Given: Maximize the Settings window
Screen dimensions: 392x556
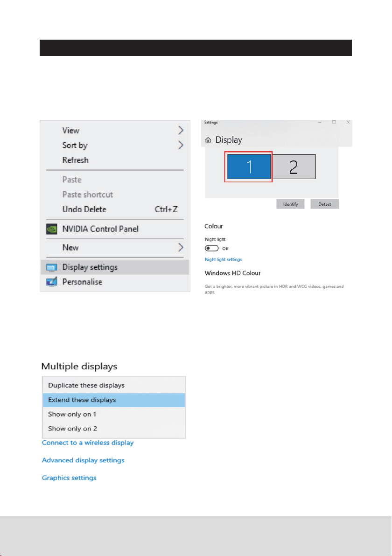Looking at the screenshot, I should point(334,122).
